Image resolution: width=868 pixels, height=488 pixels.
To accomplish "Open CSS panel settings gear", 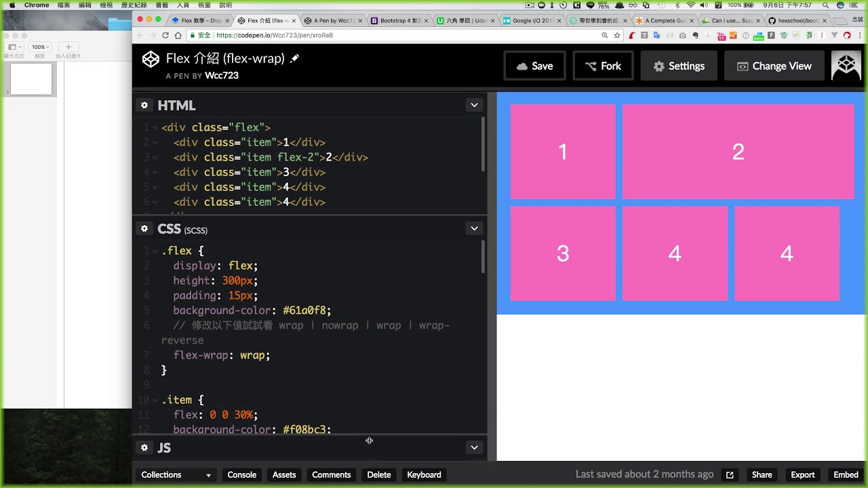I will (144, 228).
